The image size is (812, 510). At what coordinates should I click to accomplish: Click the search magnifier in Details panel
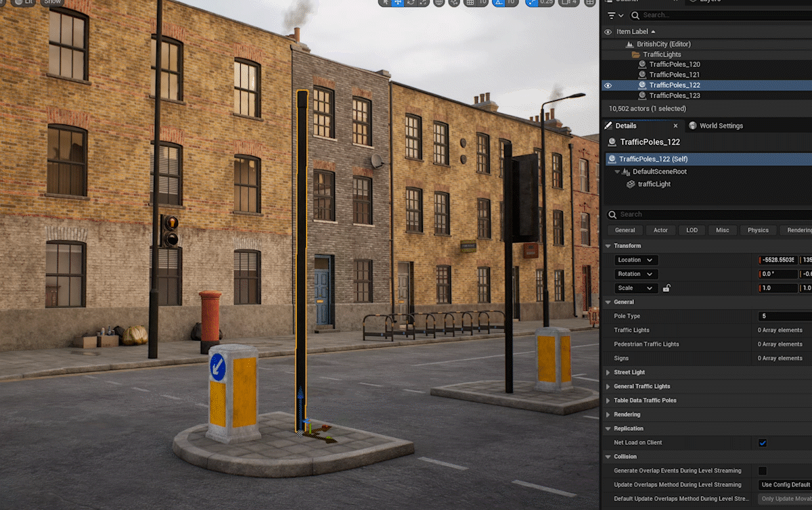click(613, 214)
